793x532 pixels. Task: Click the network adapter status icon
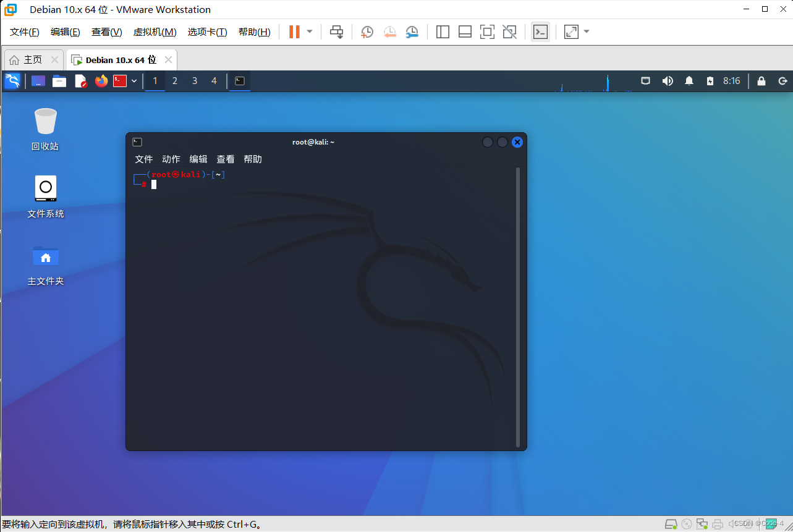702,524
